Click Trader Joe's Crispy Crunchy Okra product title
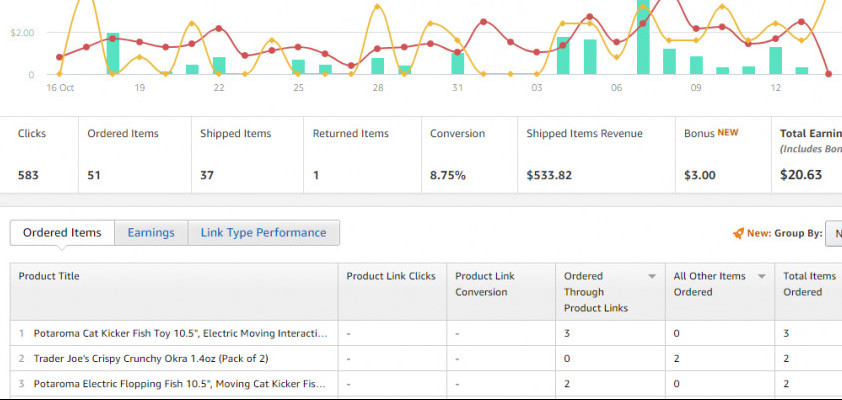Image resolution: width=842 pixels, height=400 pixels. click(151, 358)
